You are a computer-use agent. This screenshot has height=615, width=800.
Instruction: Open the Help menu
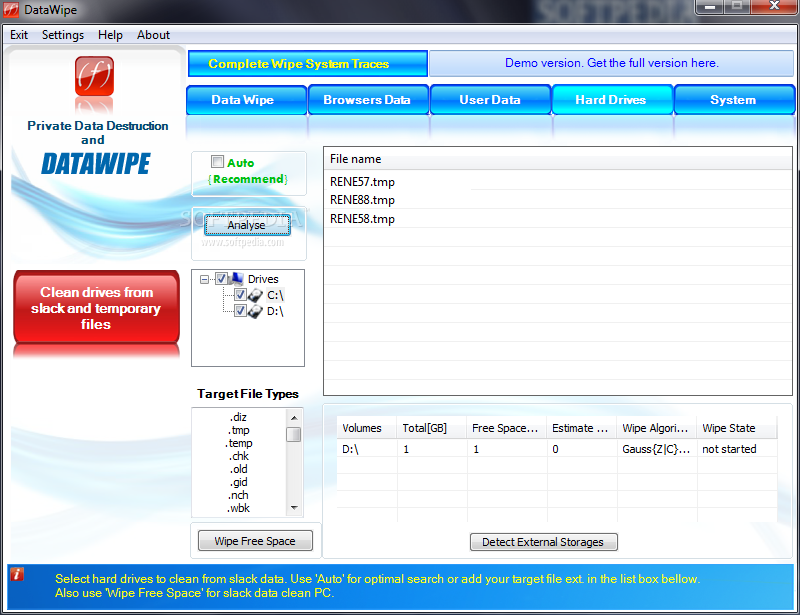[110, 35]
